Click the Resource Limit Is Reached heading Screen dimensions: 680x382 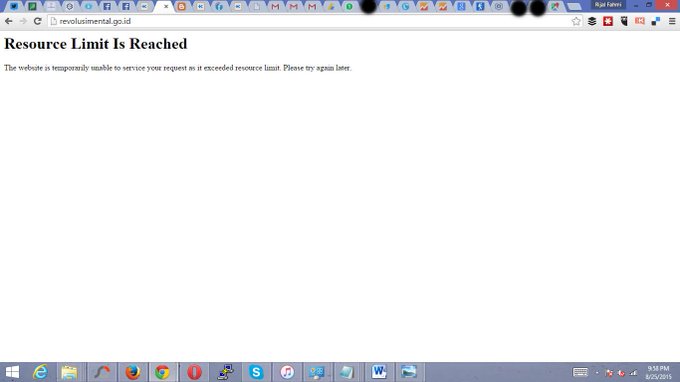pyautogui.click(x=96, y=44)
